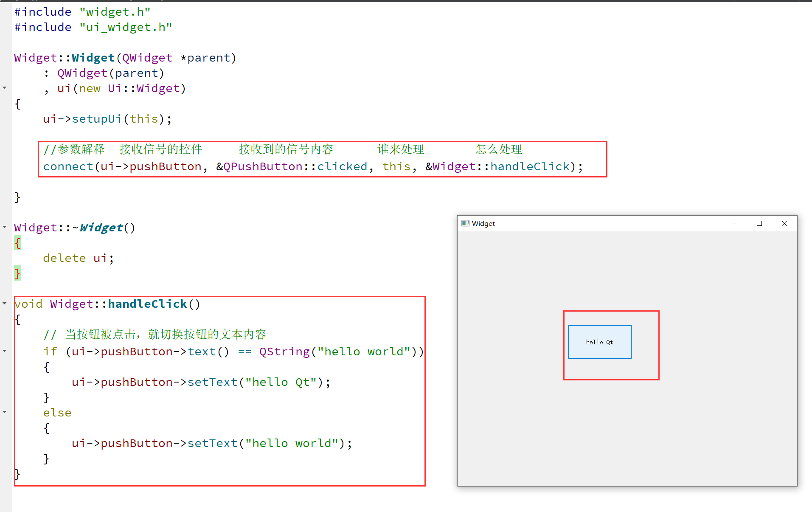Click the 'hello Qt' push button
The width and height of the screenshot is (812, 512).
[x=600, y=342]
